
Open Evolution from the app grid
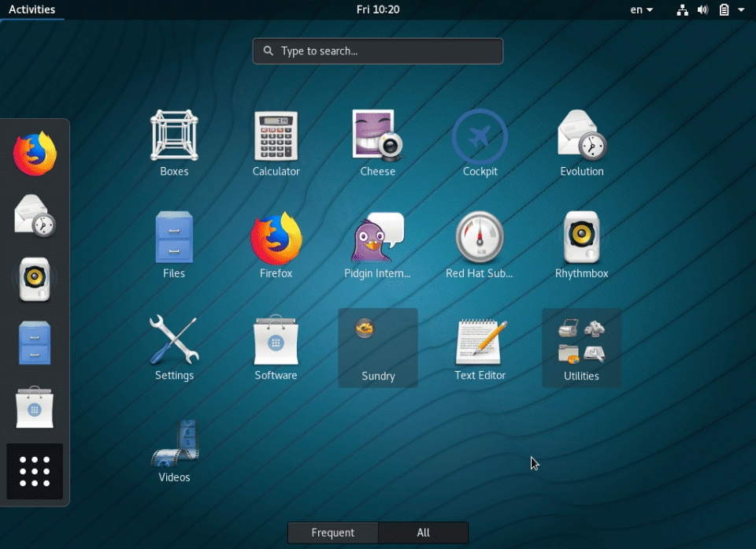(x=581, y=143)
